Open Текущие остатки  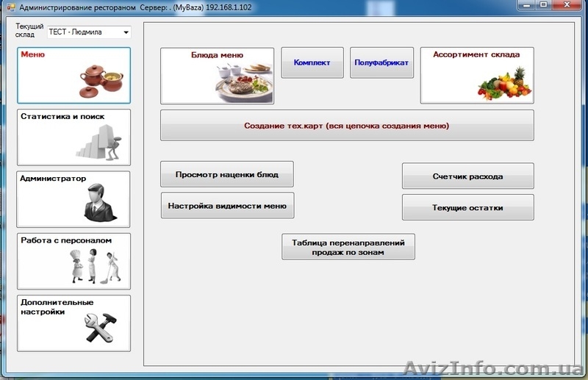click(x=468, y=207)
